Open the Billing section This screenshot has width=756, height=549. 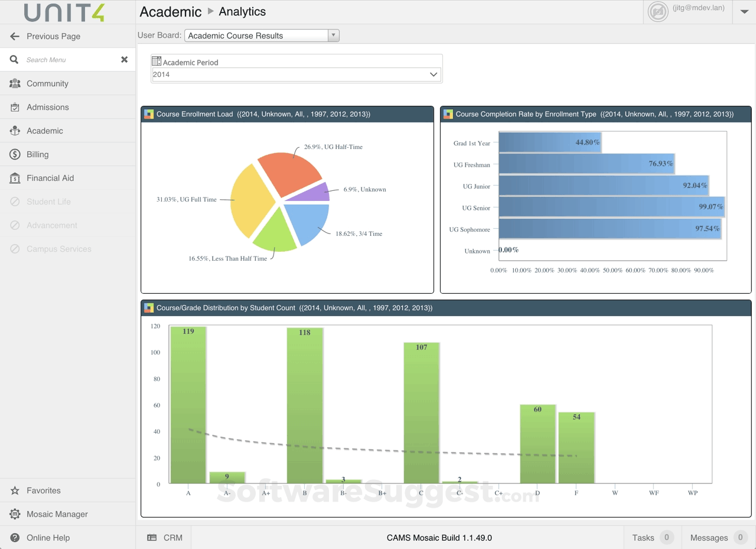click(14, 154)
